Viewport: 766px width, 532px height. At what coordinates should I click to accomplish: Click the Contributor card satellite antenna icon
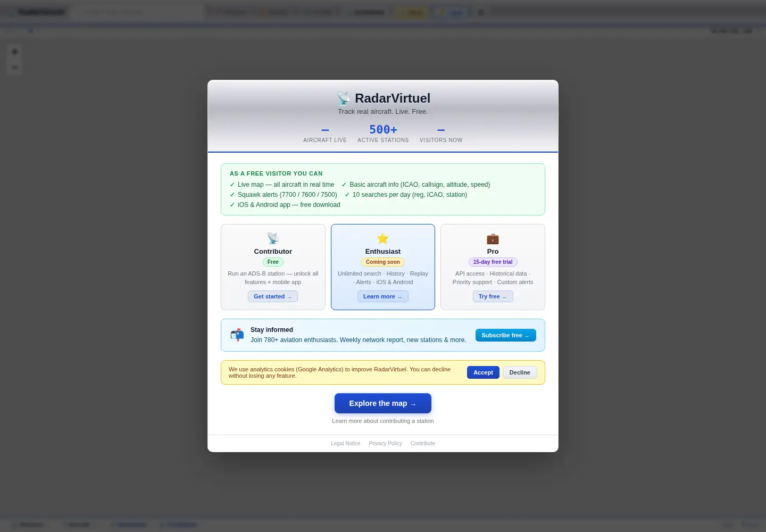[273, 238]
